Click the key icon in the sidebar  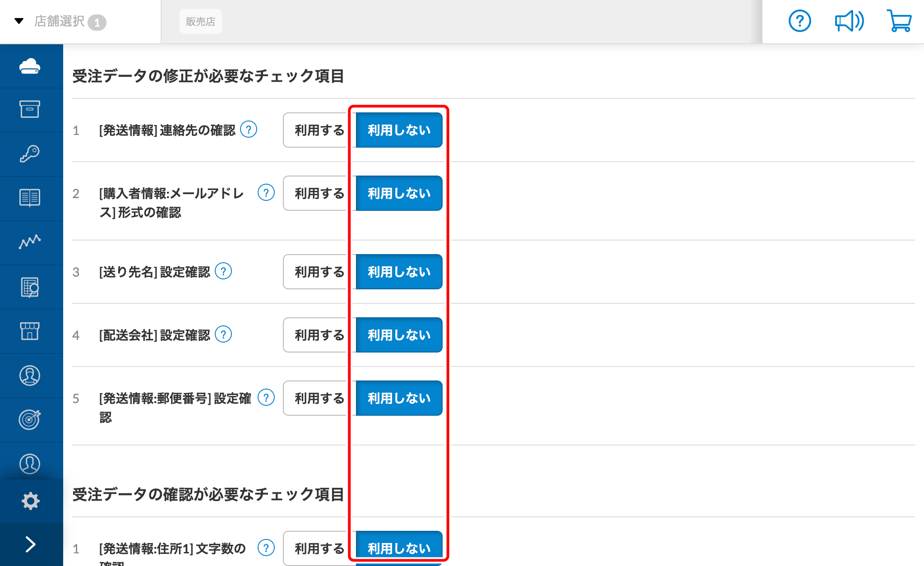tap(30, 153)
